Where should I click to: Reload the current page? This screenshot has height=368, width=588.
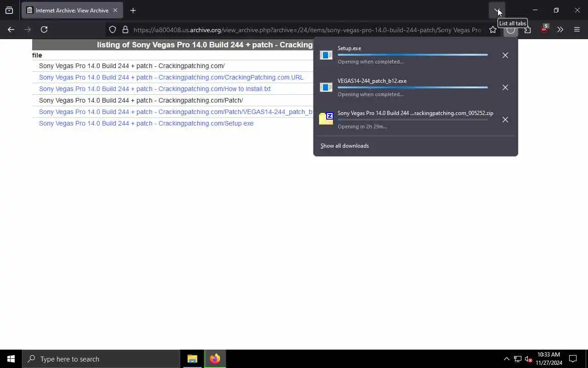click(44, 29)
